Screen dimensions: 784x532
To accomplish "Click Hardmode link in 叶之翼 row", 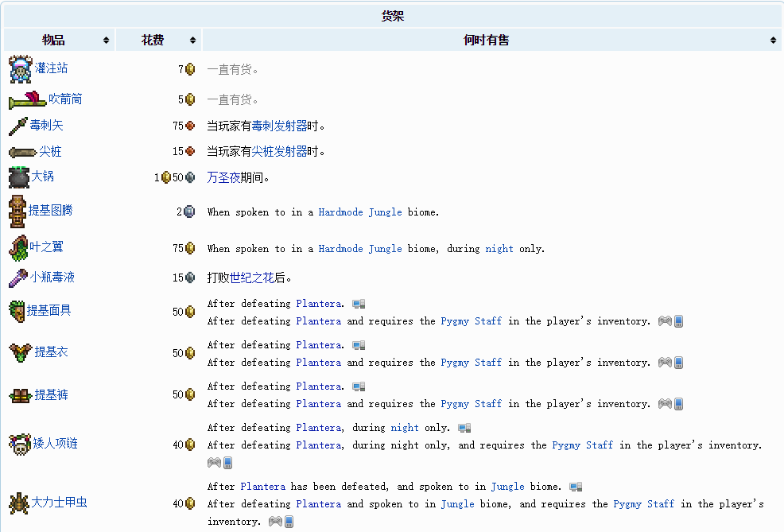I will [x=340, y=248].
